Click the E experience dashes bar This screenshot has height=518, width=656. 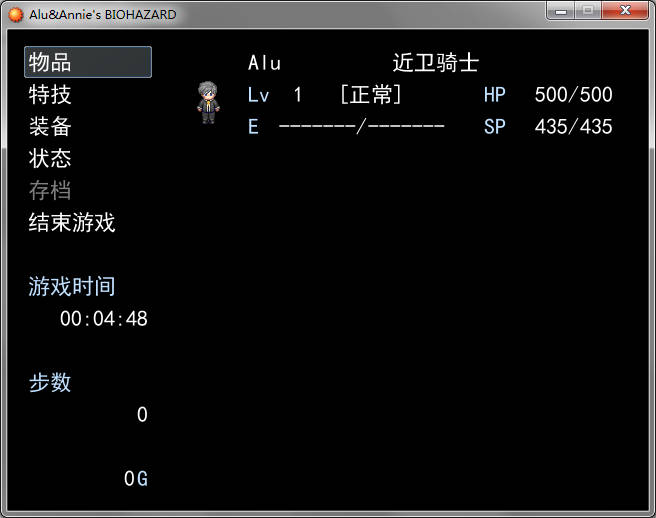[361, 126]
